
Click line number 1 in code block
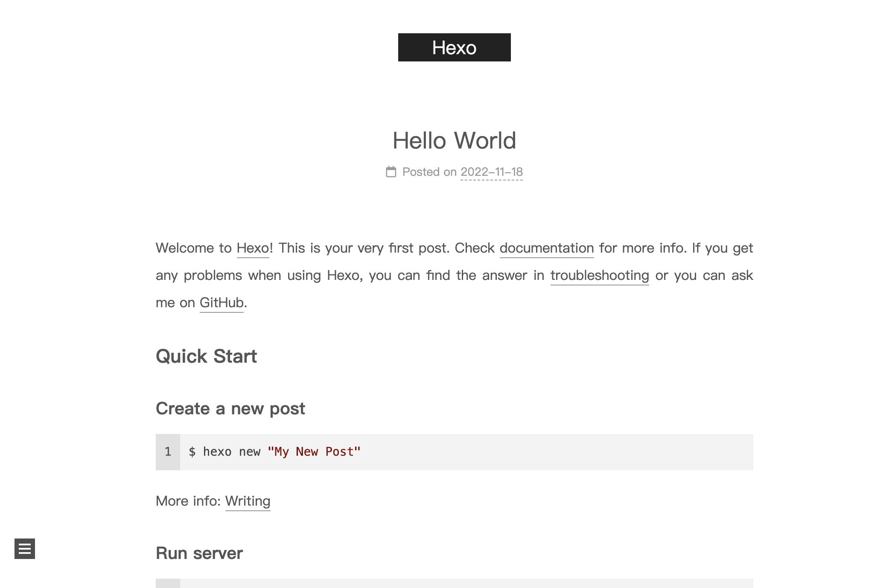pos(168,452)
